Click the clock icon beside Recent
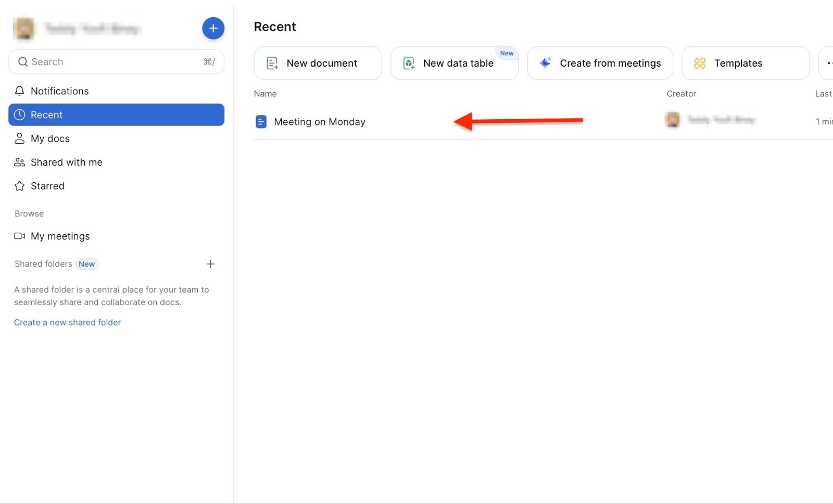The width and height of the screenshot is (833, 504). tap(20, 115)
